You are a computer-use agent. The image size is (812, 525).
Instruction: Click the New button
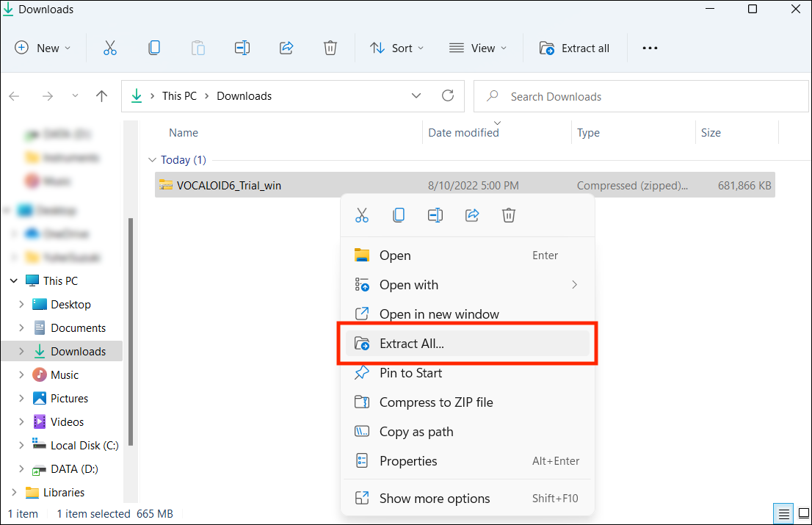[x=43, y=48]
